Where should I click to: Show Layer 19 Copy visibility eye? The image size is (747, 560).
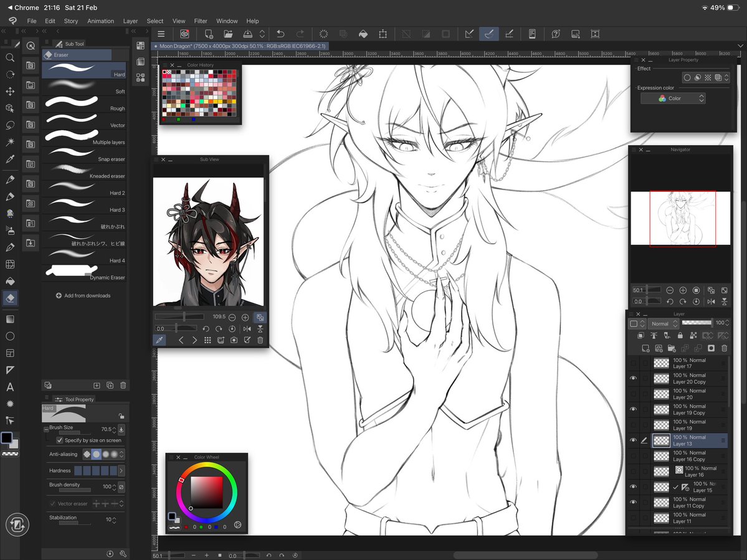[633, 409]
